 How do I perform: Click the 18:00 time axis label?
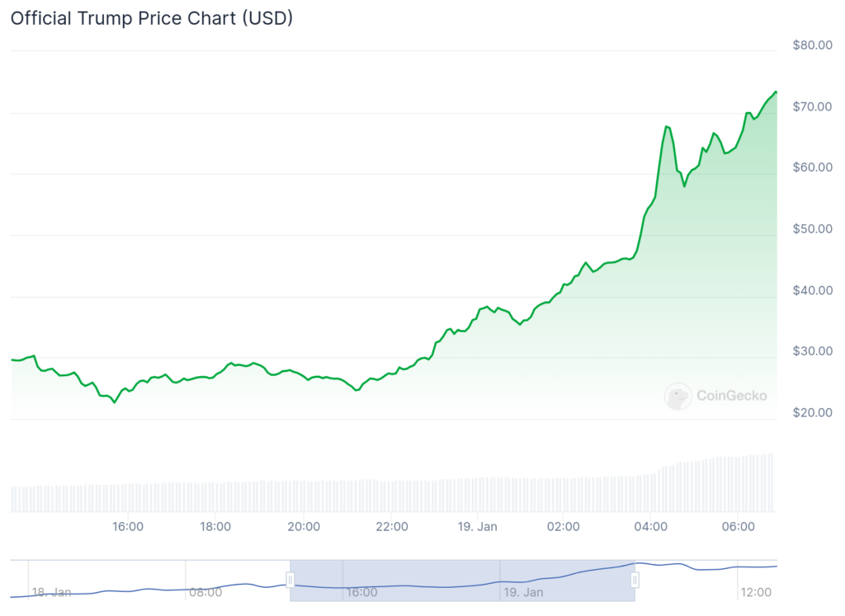tap(215, 526)
